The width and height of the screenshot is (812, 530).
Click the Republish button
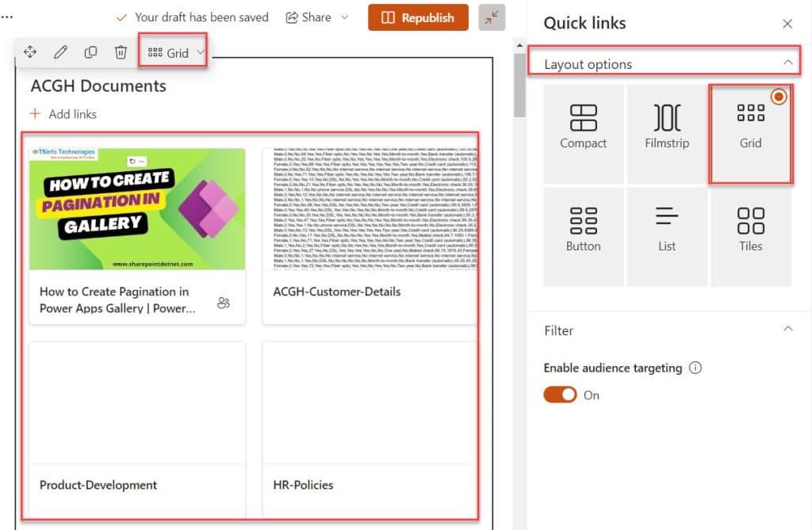(418, 17)
